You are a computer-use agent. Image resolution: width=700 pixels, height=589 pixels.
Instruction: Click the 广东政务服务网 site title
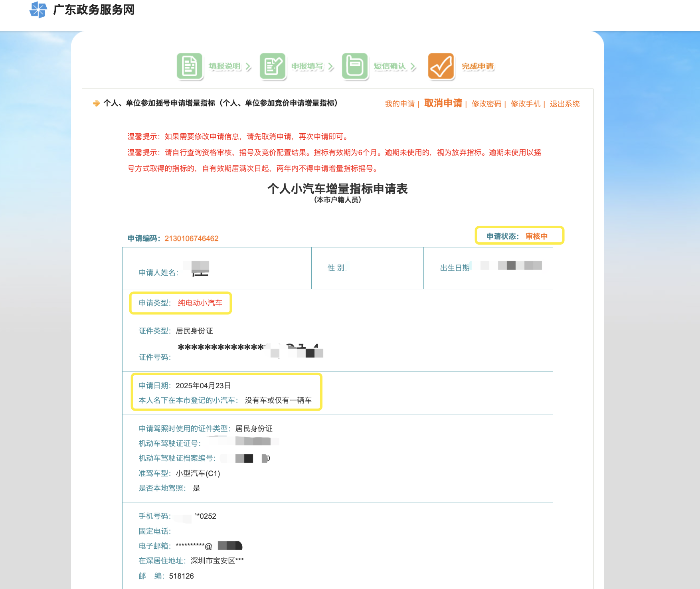point(94,10)
